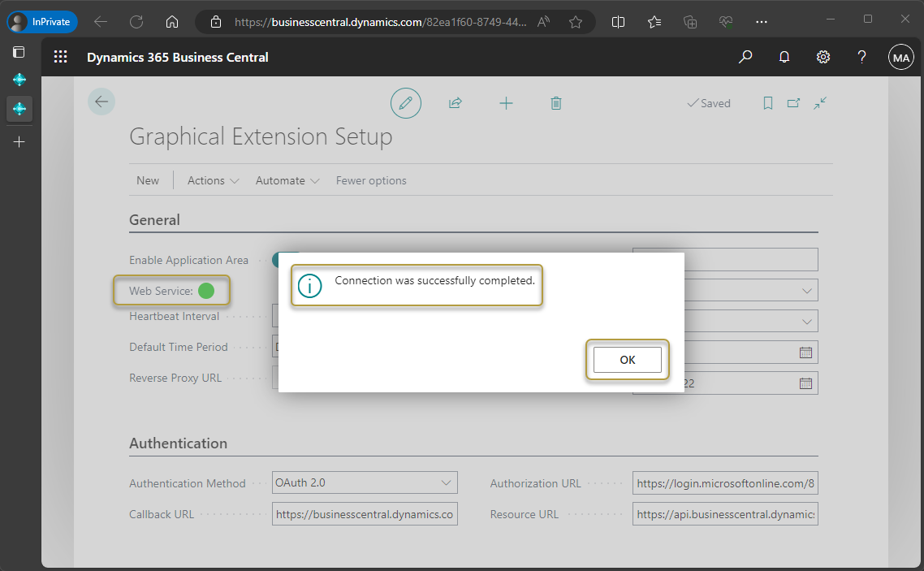Click Fewer options

371,180
